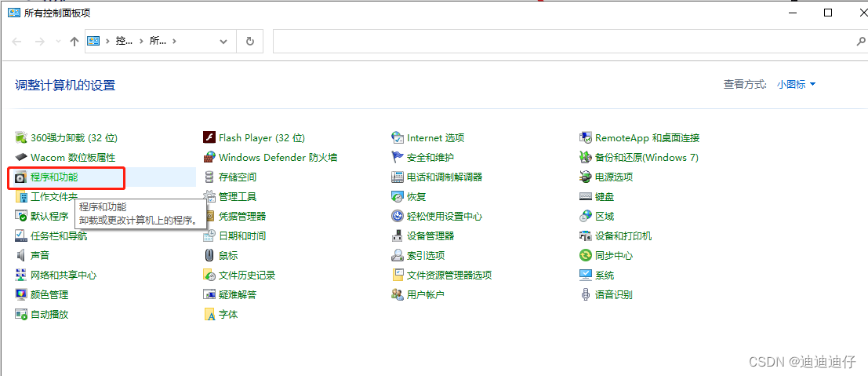The height and width of the screenshot is (376, 868).
Task: Open the 区域 globe icon
Action: tap(586, 217)
